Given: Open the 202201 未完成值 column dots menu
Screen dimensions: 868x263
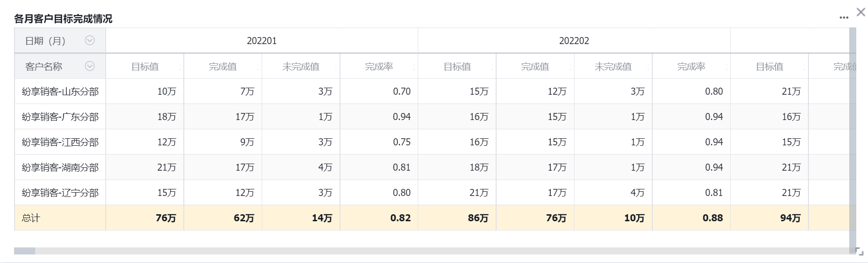Looking at the screenshot, I should pyautogui.click(x=336, y=67).
